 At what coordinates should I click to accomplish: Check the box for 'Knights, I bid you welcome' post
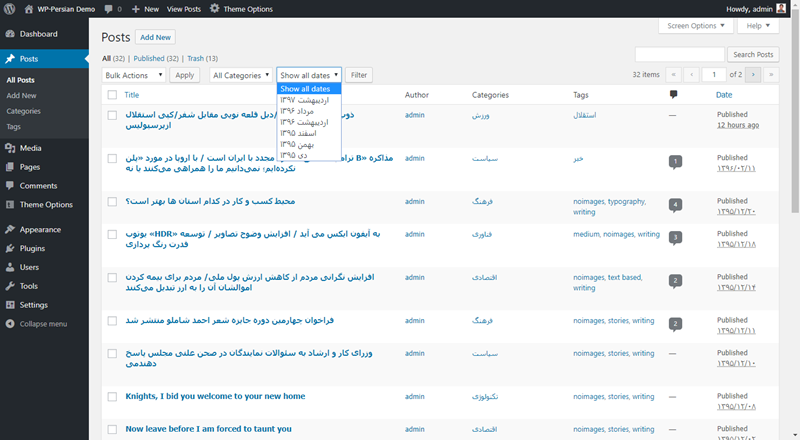112,396
